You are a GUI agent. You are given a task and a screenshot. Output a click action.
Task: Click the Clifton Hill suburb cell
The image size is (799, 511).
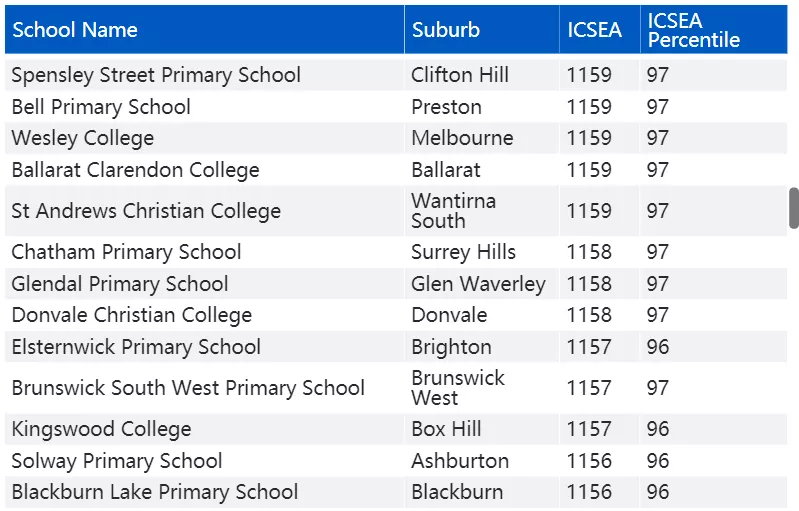click(x=482, y=75)
